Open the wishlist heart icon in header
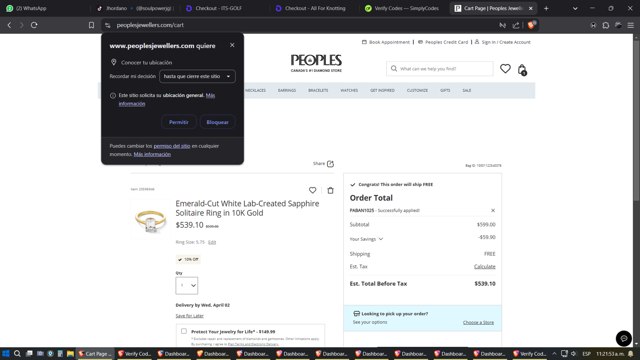 [505, 69]
